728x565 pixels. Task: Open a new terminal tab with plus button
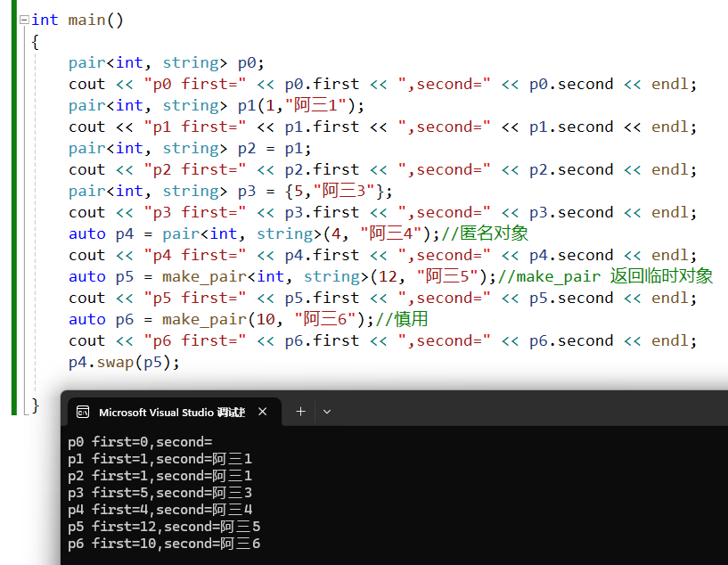point(301,412)
